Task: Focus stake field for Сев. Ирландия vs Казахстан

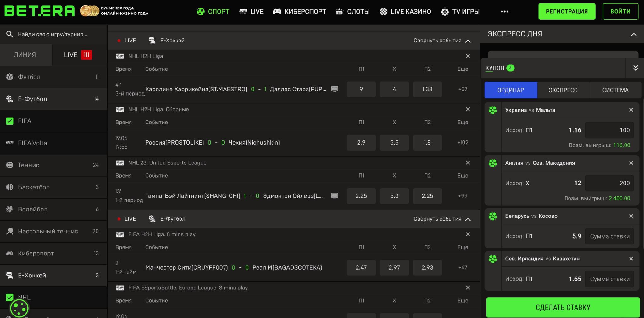Action: click(x=609, y=279)
